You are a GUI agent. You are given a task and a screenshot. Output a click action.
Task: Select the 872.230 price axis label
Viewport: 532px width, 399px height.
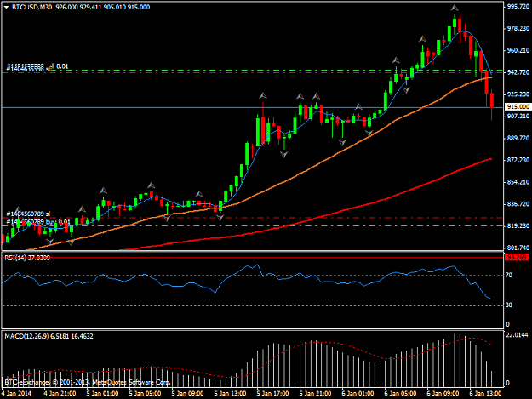(x=518, y=160)
